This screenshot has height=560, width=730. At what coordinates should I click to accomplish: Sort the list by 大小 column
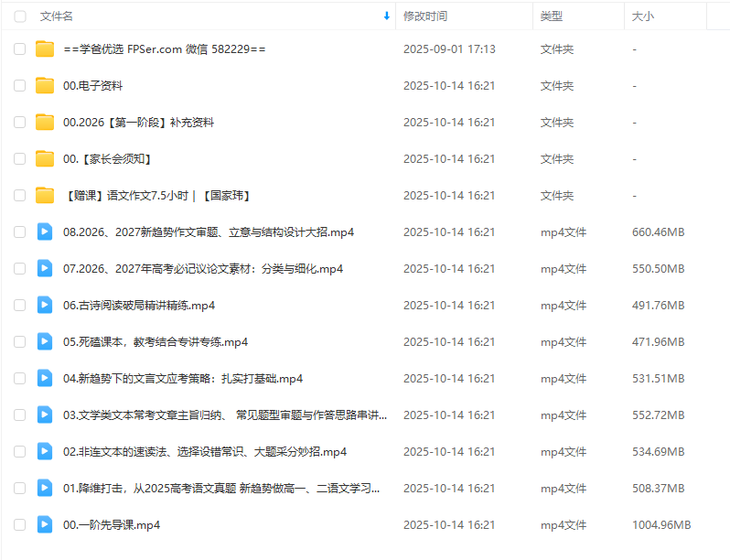[642, 16]
